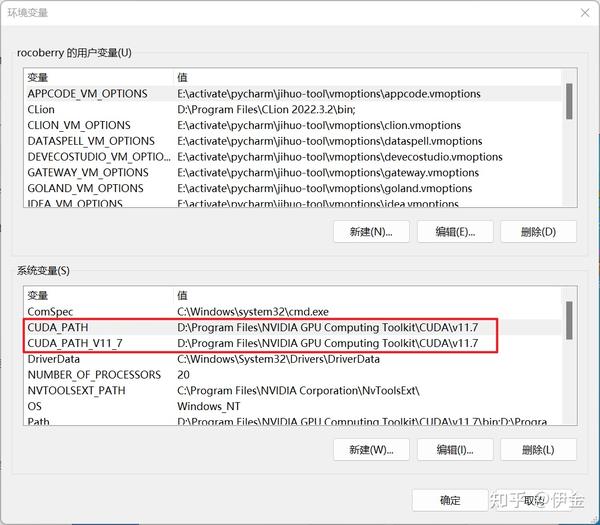This screenshot has width=600, height=525.
Task: Click 编辑(I)... button for system variables
Action: 455,450
